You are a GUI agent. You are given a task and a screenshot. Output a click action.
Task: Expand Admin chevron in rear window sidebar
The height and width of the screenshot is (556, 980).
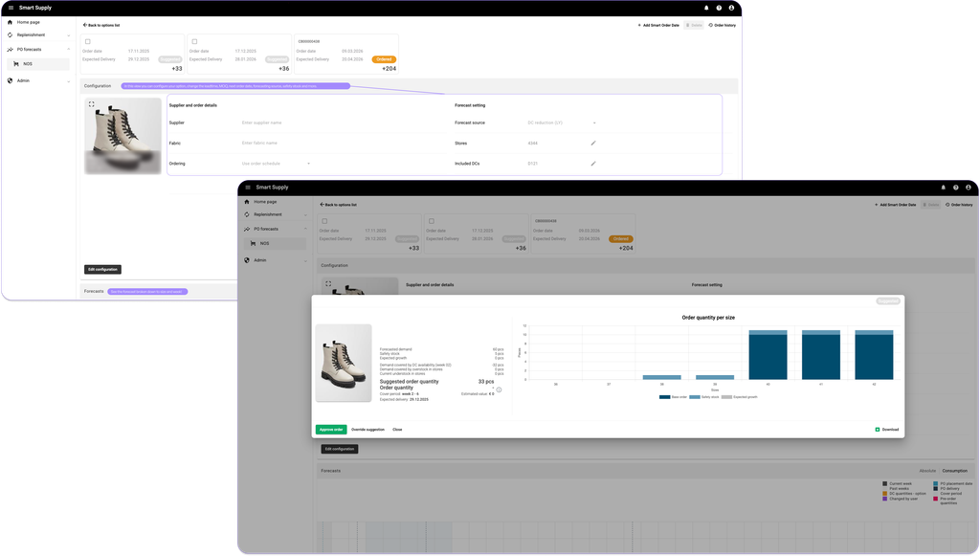pyautogui.click(x=69, y=81)
